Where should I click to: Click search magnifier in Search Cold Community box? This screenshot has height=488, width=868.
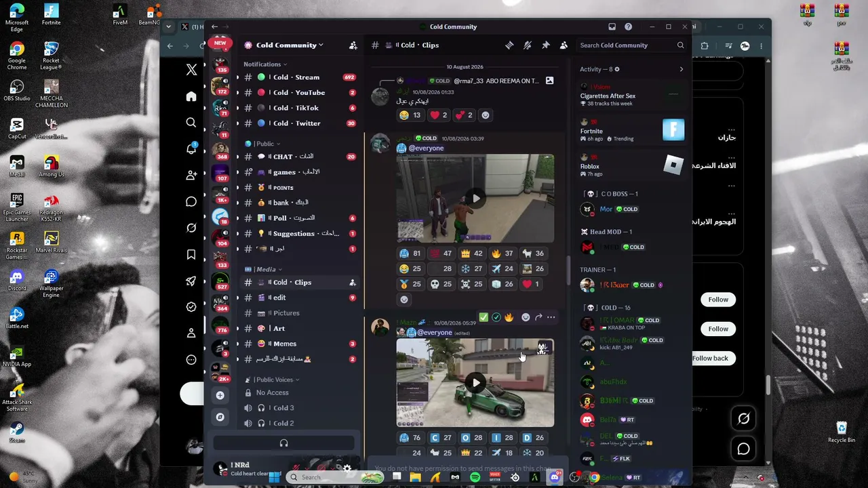coord(680,45)
